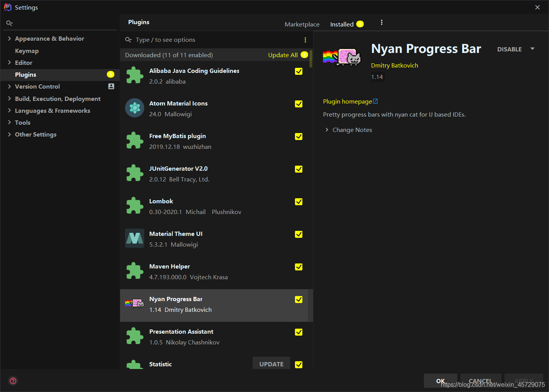Click the Update All count badge
Viewport: 549px width, 392px height.
pos(304,55)
